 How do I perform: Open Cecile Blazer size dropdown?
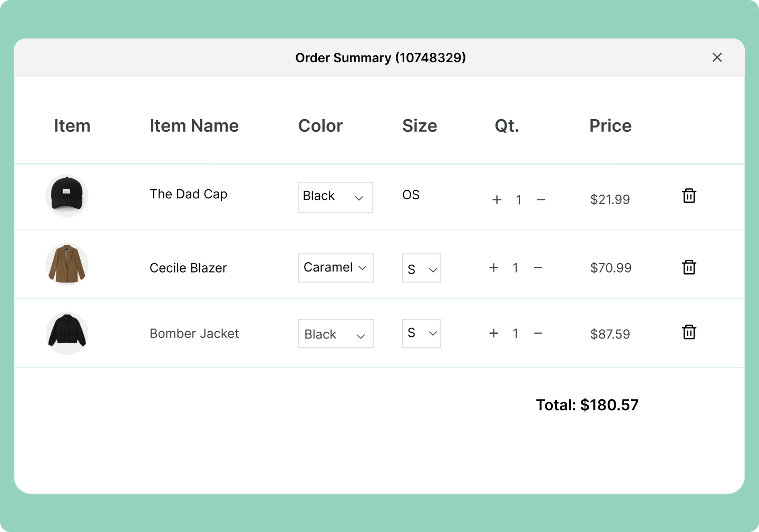click(x=421, y=268)
